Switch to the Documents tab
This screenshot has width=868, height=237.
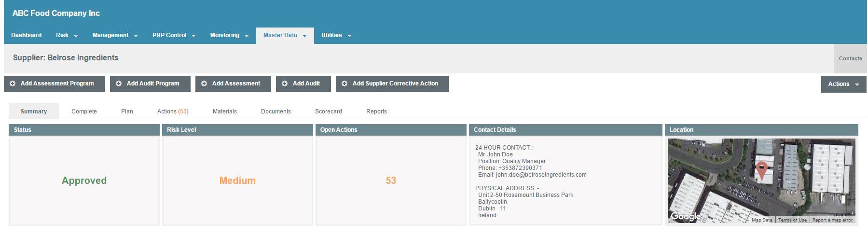(276, 111)
